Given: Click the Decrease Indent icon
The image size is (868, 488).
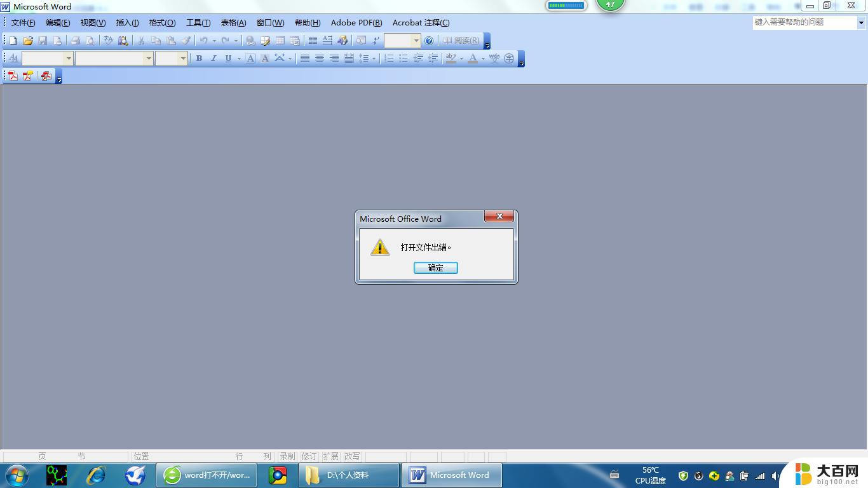Looking at the screenshot, I should coord(418,58).
